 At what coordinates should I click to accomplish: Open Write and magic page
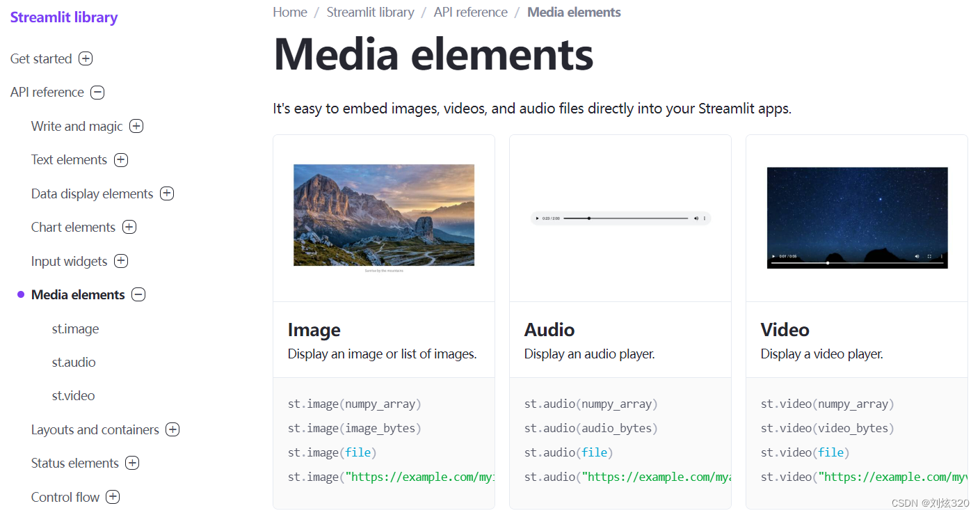point(77,126)
